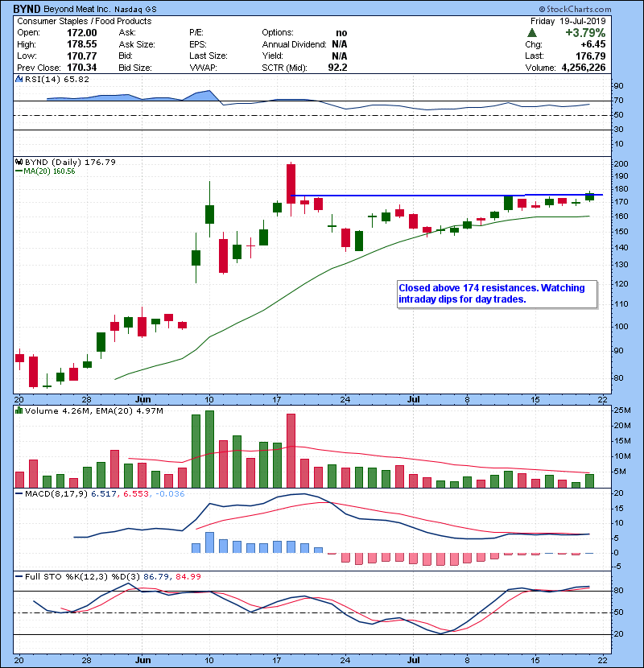Screen dimensions: 644x668
Task: Click the Options value 'no'
Action: (x=341, y=33)
